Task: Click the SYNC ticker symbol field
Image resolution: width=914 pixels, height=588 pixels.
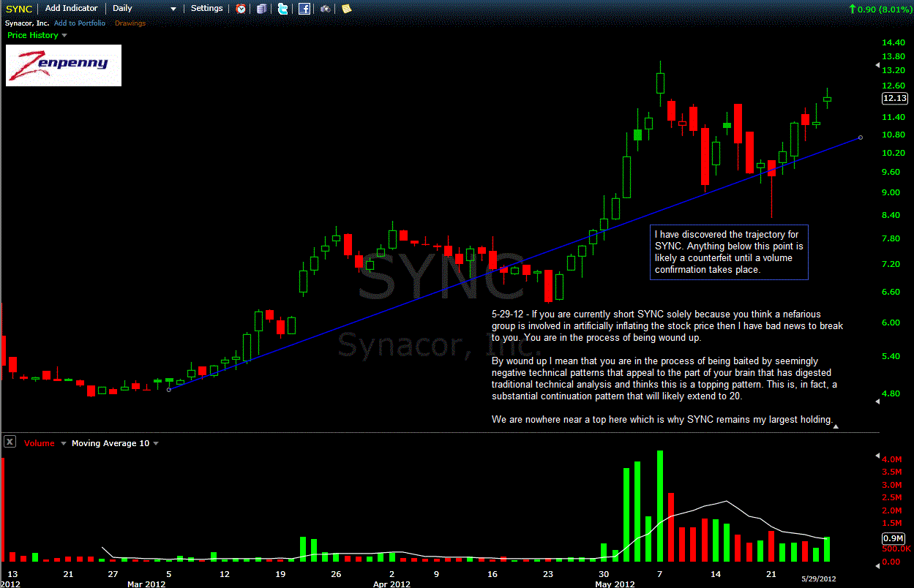Action: tap(19, 9)
